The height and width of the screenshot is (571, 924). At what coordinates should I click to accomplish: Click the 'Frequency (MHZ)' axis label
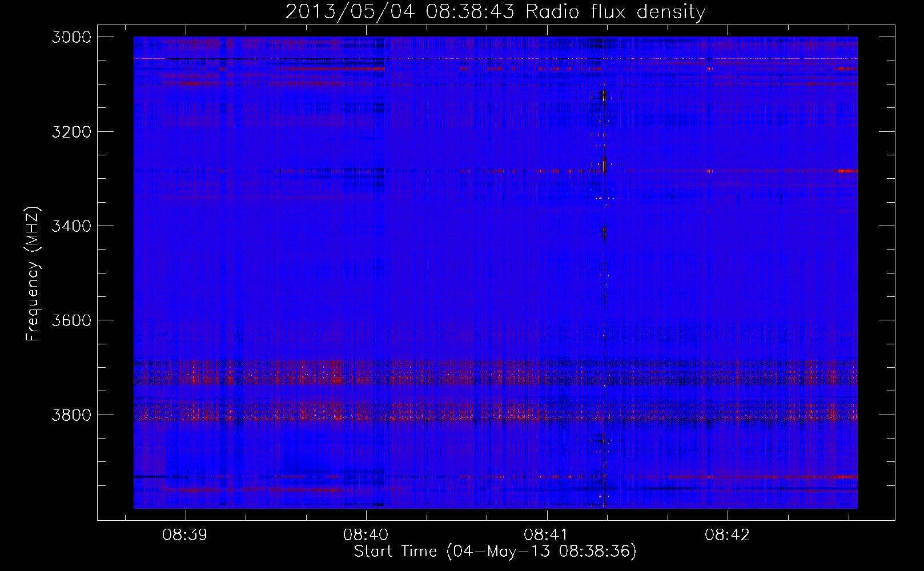(x=33, y=274)
